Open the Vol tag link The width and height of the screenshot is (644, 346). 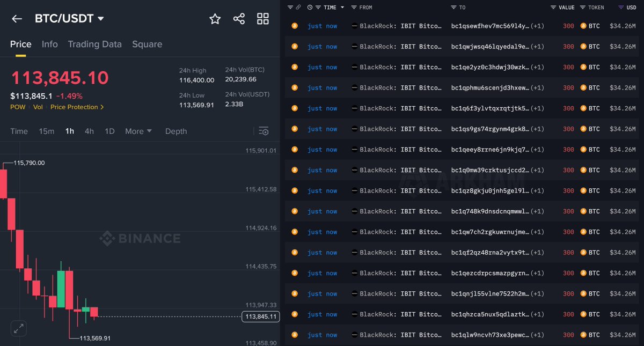[38, 107]
